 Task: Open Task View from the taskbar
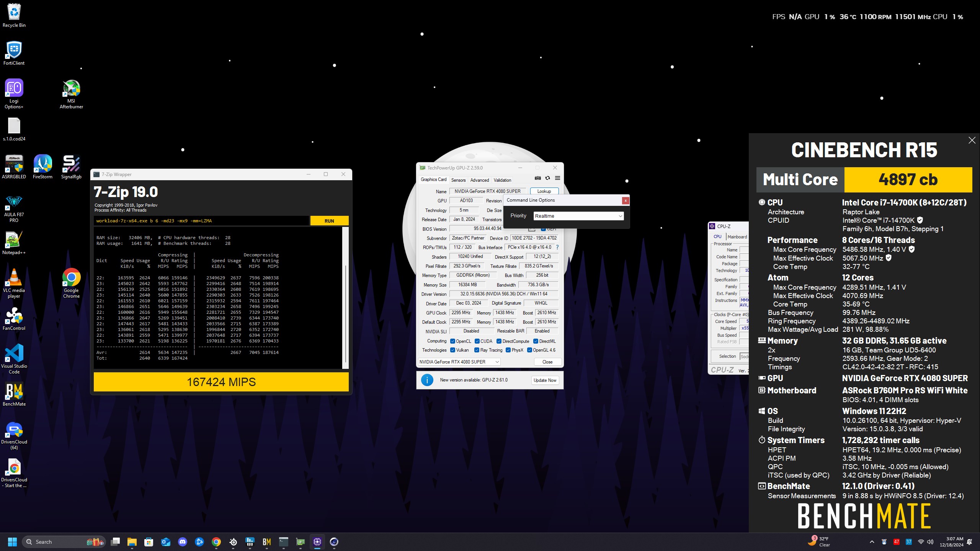point(115,542)
